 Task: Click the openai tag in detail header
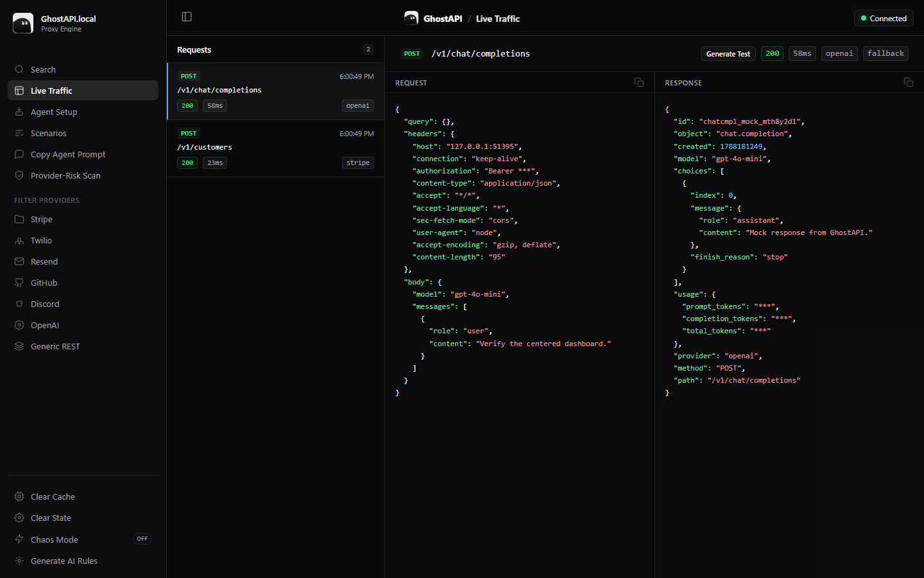pyautogui.click(x=839, y=53)
